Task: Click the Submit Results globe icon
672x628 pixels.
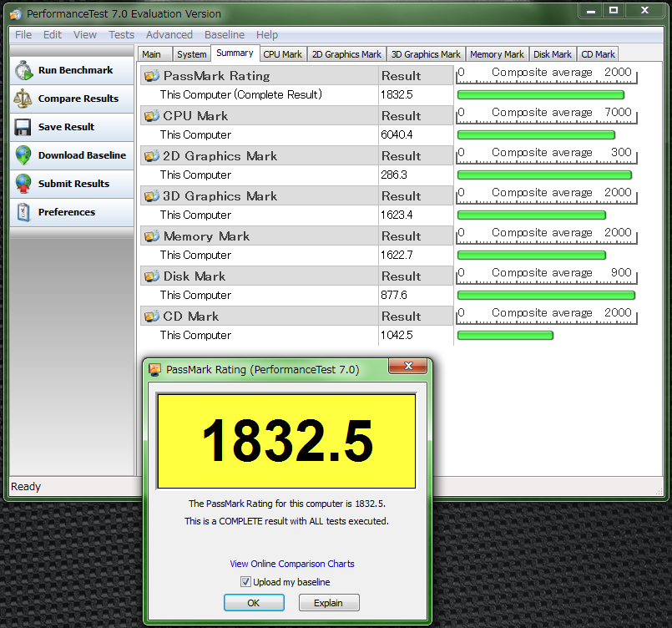Action: pos(23,184)
